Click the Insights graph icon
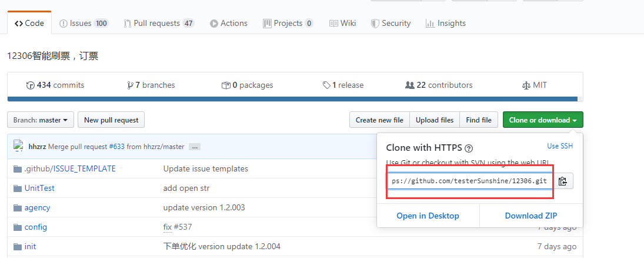The image size is (644, 258). pyautogui.click(x=430, y=24)
